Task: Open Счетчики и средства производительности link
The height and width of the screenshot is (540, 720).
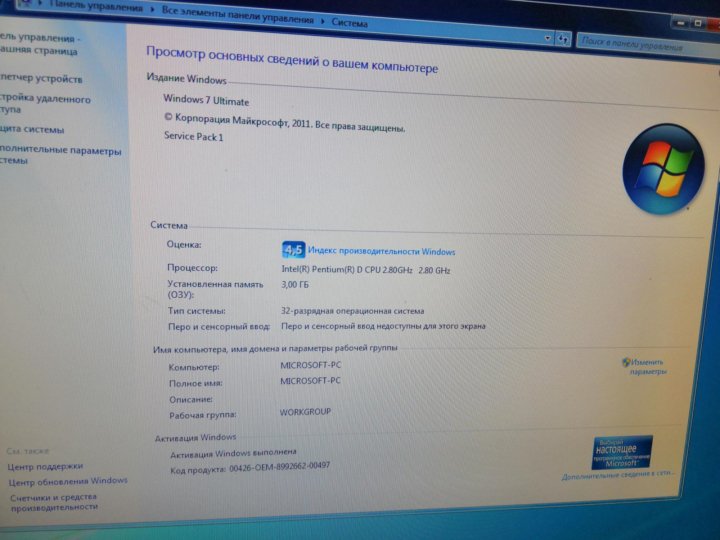Action: click(x=54, y=501)
